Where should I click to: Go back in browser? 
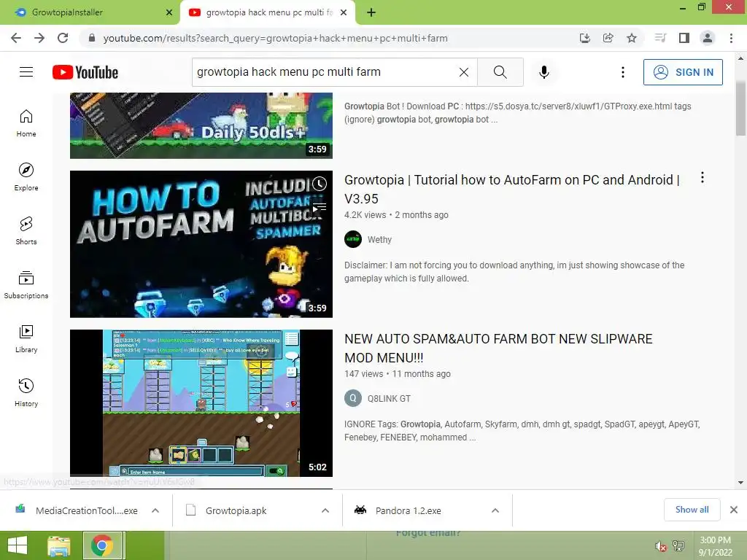click(16, 38)
